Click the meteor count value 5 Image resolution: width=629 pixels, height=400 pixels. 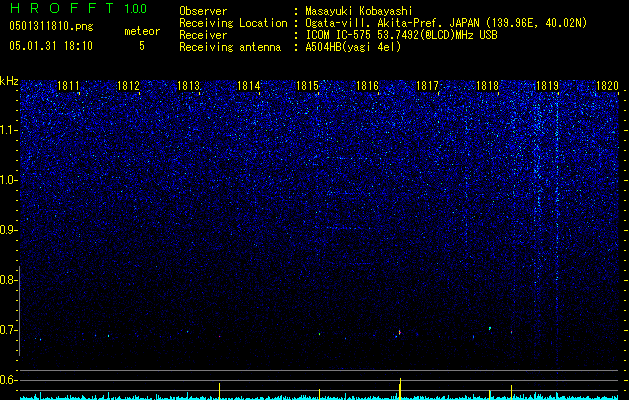[x=142, y=46]
